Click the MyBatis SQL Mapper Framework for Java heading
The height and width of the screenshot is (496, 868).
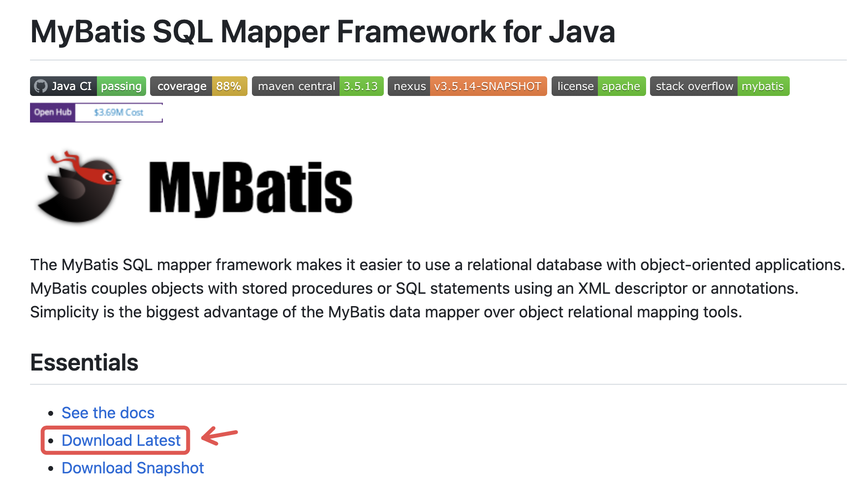coord(323,32)
